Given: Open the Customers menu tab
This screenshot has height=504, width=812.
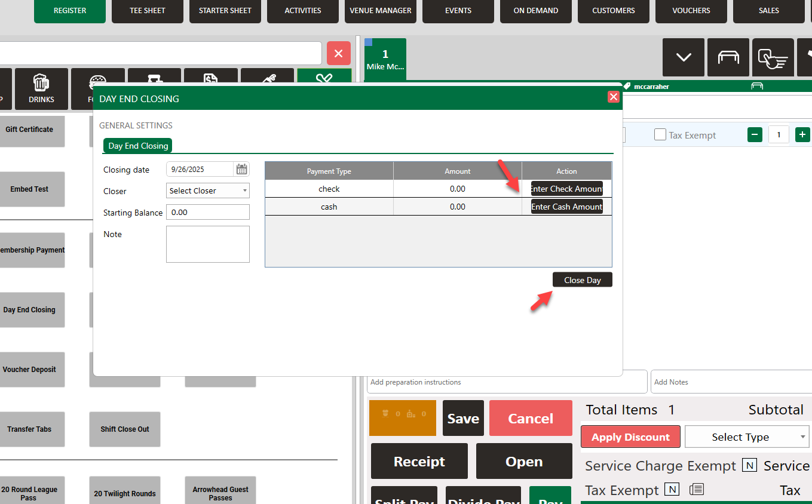Looking at the screenshot, I should [613, 11].
